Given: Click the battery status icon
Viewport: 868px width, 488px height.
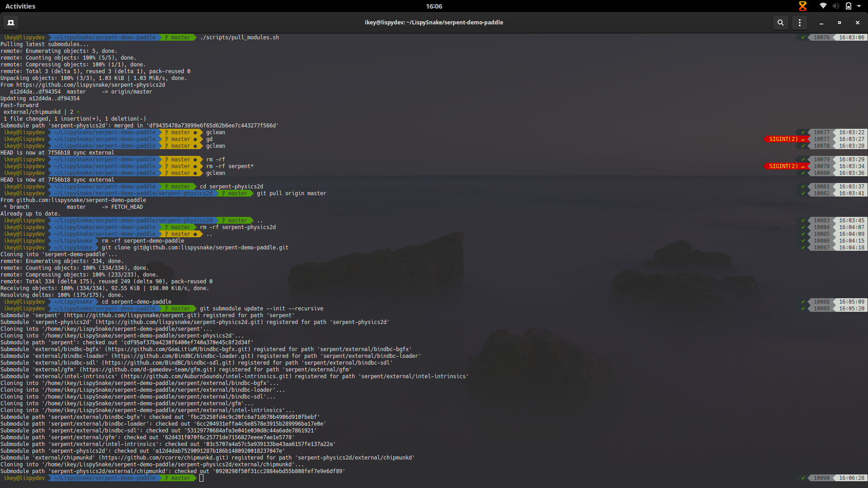Looking at the screenshot, I should pyautogui.click(x=849, y=6).
